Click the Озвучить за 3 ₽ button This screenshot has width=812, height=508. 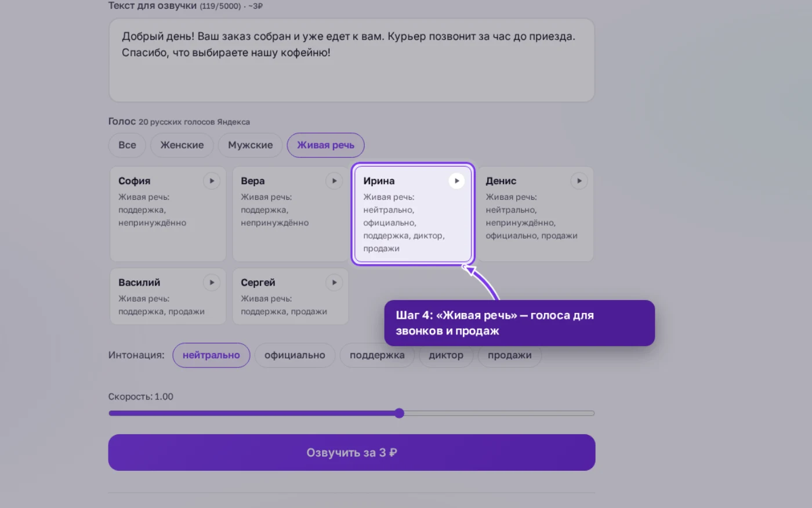tap(351, 452)
